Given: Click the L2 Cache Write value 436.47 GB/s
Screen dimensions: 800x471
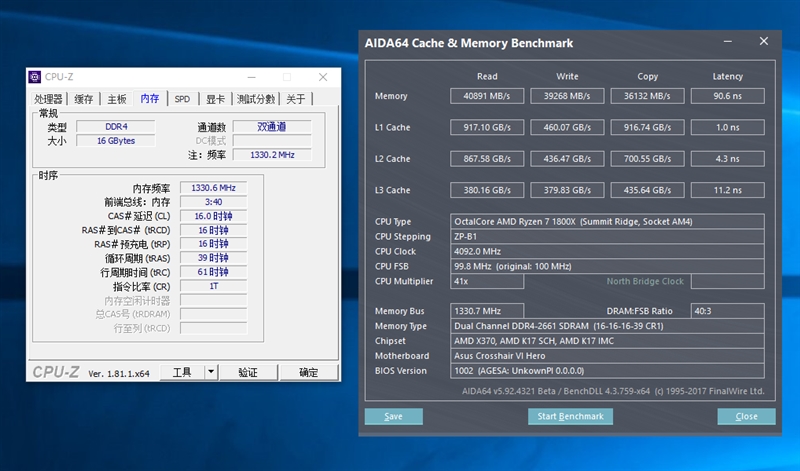Looking at the screenshot, I should (x=567, y=159).
